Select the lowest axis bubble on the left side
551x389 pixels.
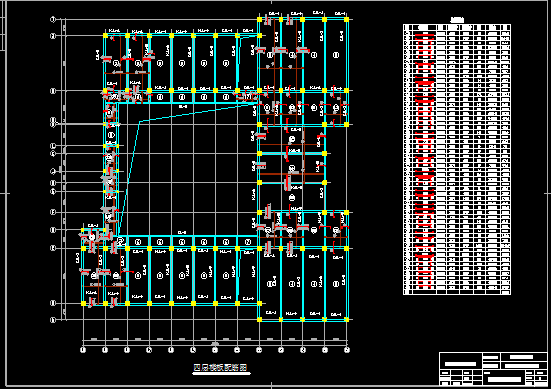[x=53, y=320]
